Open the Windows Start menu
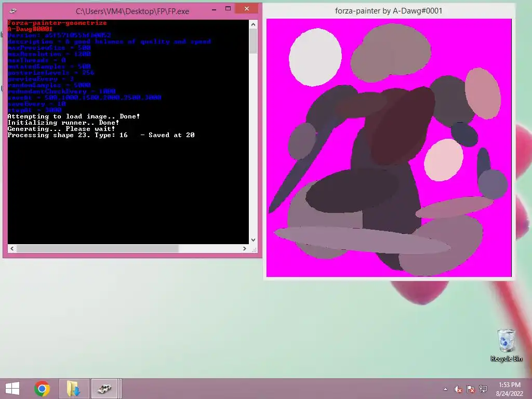The image size is (532, 399). point(12,389)
